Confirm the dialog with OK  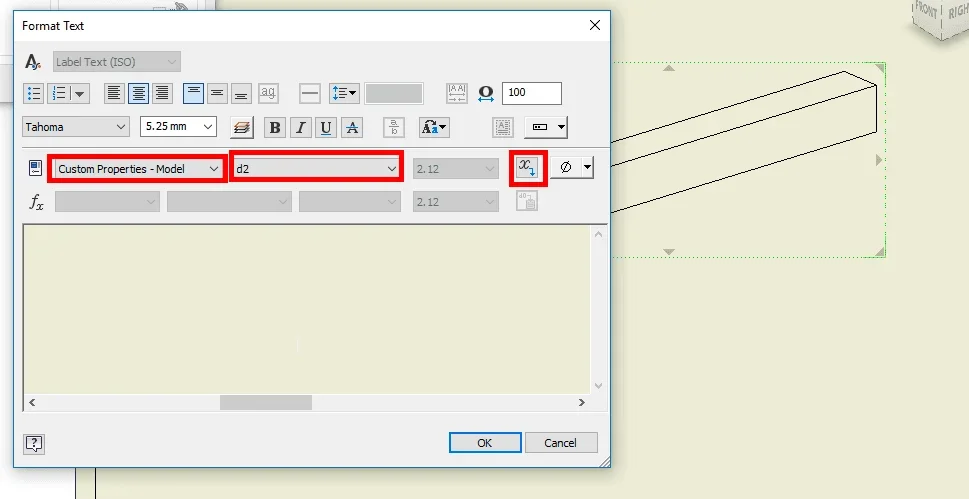tap(485, 443)
